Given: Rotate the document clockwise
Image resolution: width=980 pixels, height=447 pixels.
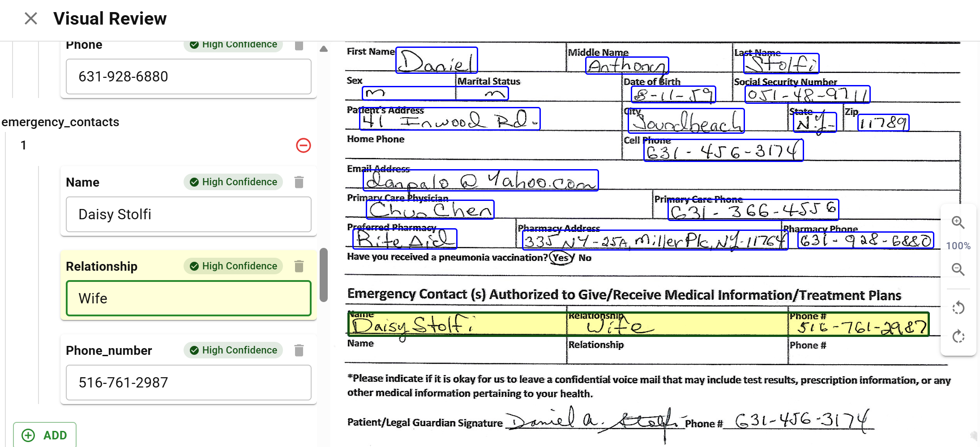Looking at the screenshot, I should coord(958,336).
